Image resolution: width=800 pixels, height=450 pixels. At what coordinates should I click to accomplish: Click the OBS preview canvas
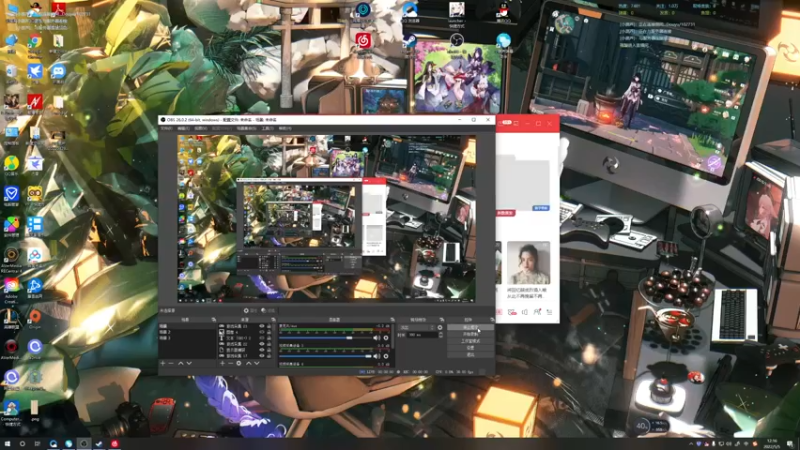(327, 218)
